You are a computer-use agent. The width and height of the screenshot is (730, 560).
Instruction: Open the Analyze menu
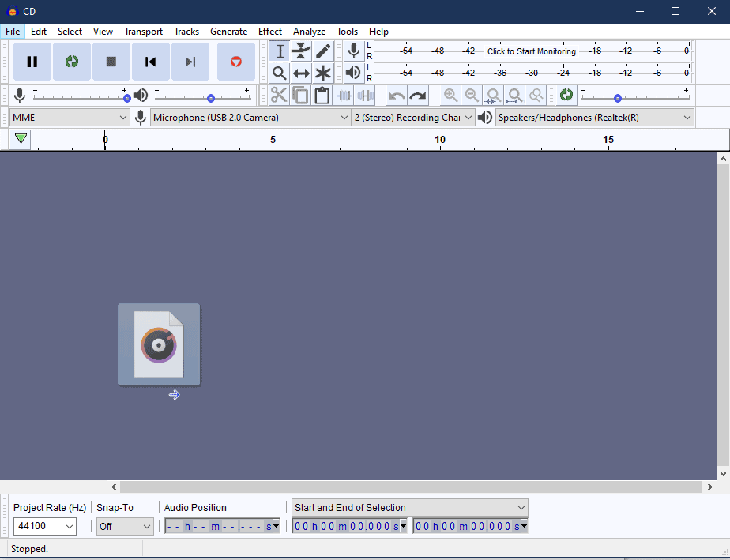tap(309, 32)
